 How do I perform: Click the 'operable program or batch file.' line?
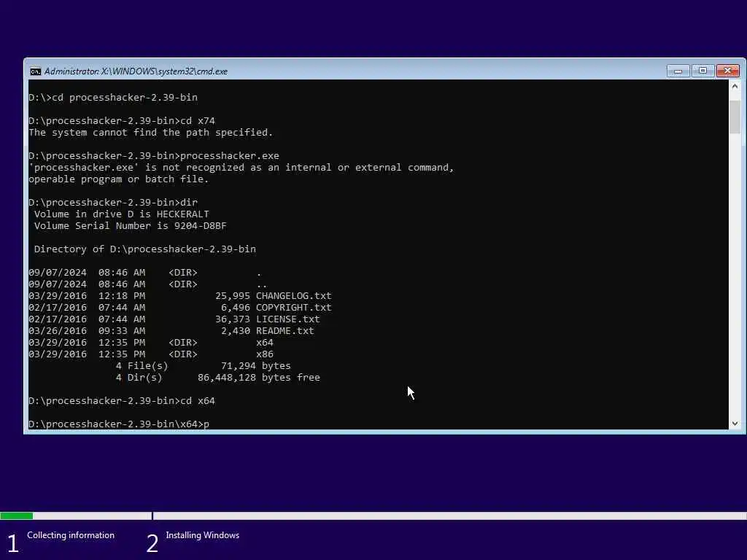point(119,179)
